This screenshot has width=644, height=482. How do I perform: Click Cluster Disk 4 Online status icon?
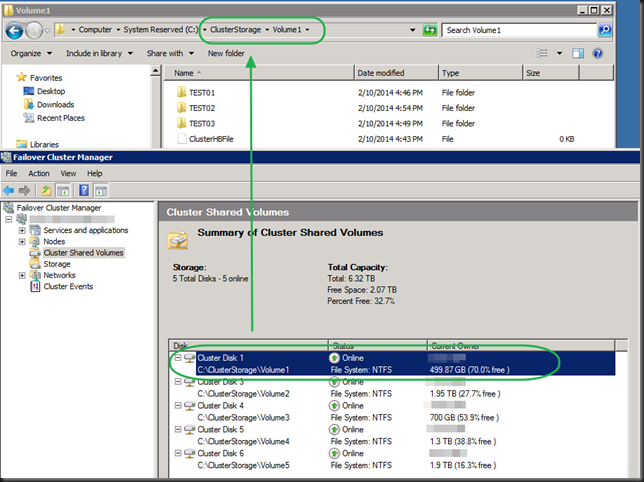(334, 406)
